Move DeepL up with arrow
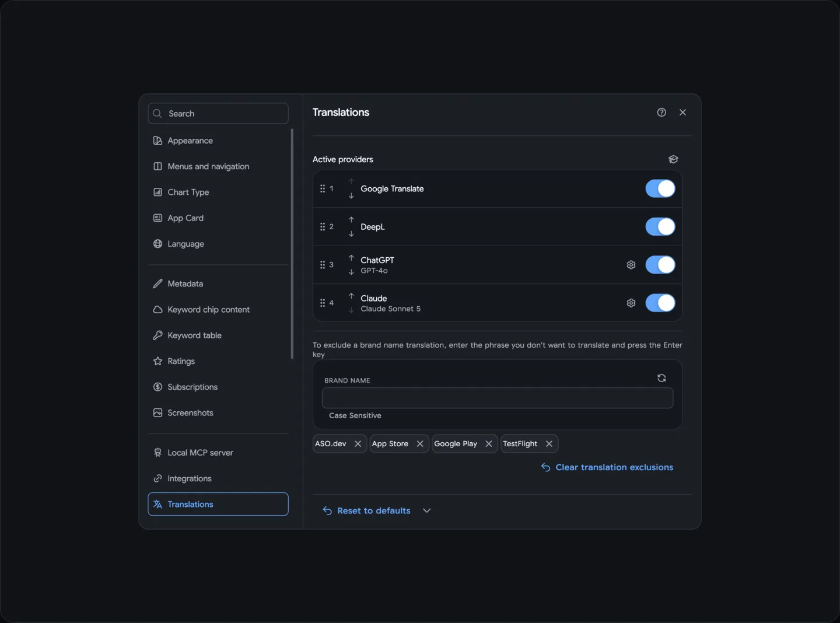The height and width of the screenshot is (623, 840). point(351,219)
